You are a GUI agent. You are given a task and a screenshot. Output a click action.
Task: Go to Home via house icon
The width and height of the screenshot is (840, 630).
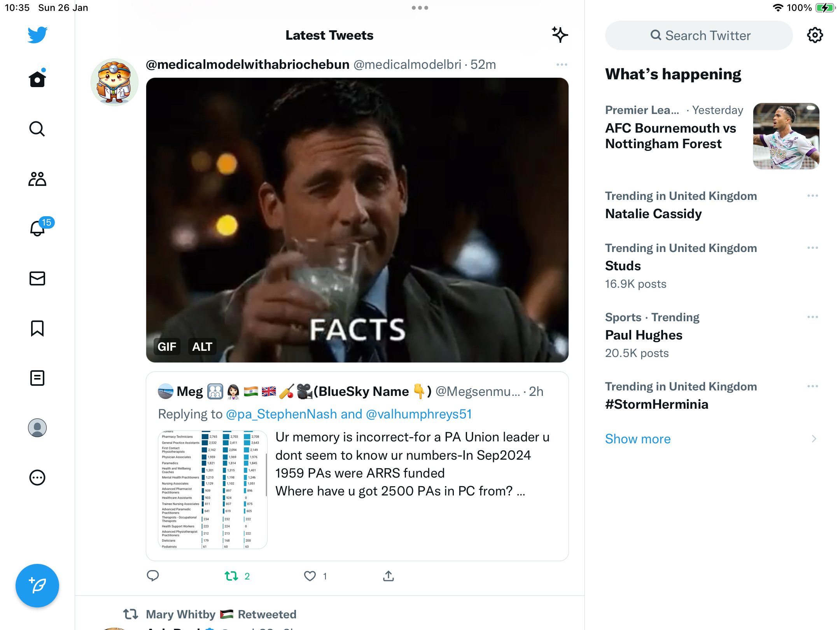[37, 79]
